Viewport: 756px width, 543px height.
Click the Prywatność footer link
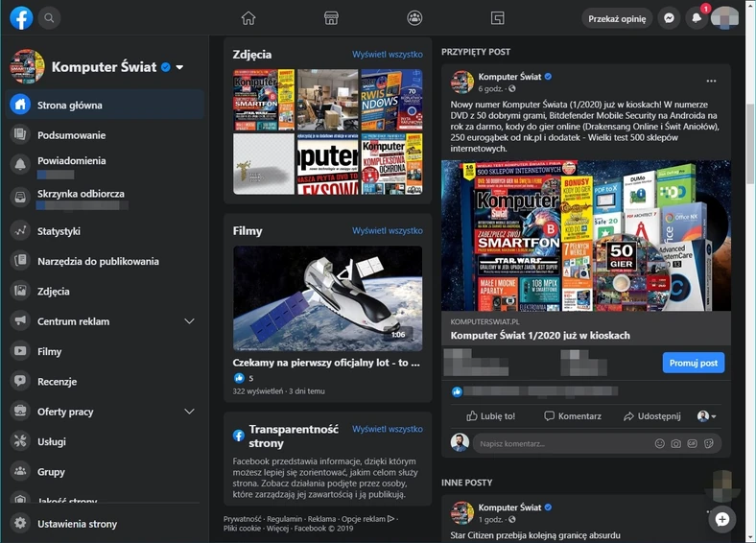pos(242,519)
